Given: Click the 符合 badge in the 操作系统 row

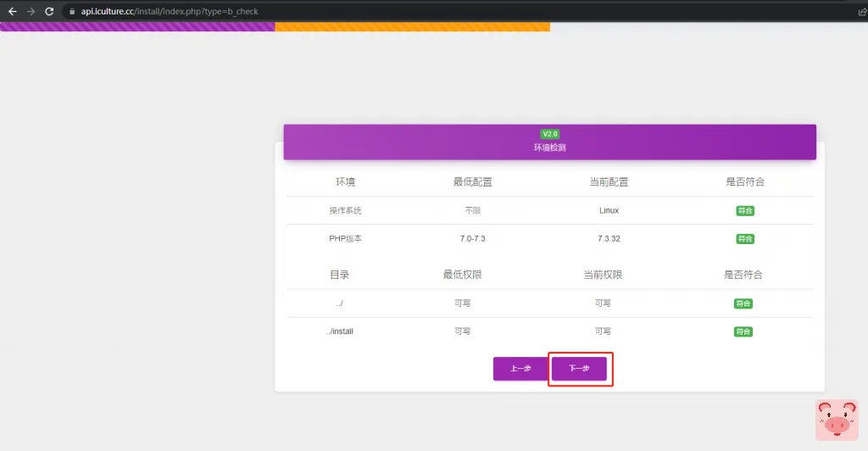Looking at the screenshot, I should click(745, 211).
